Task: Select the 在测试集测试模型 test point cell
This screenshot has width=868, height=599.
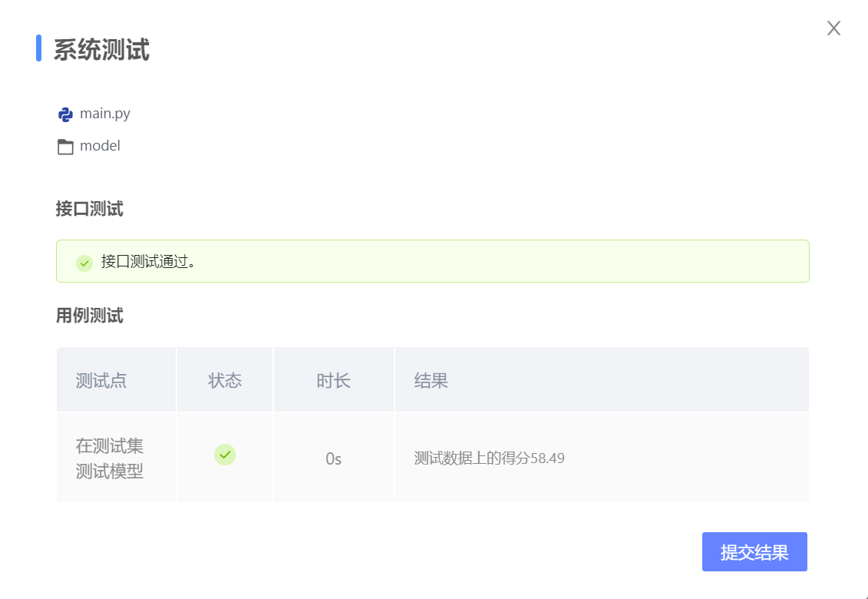Action: [110, 458]
